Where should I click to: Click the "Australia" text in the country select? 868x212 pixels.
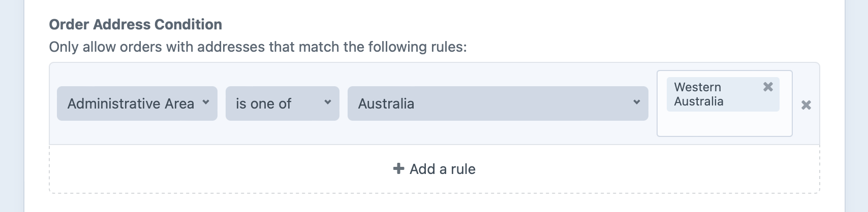click(386, 104)
